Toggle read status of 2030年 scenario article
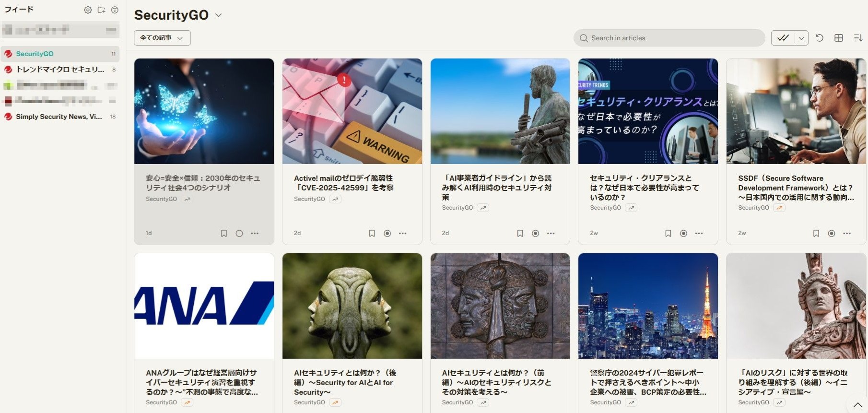 (x=239, y=234)
